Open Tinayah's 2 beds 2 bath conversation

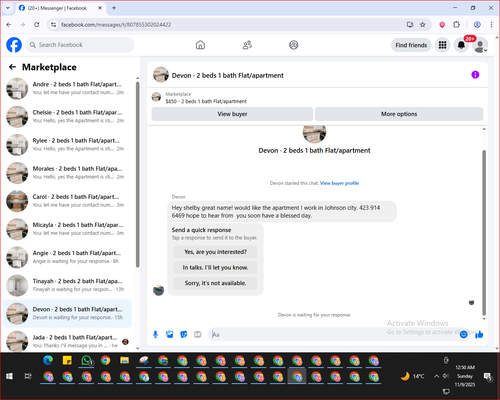(68, 285)
